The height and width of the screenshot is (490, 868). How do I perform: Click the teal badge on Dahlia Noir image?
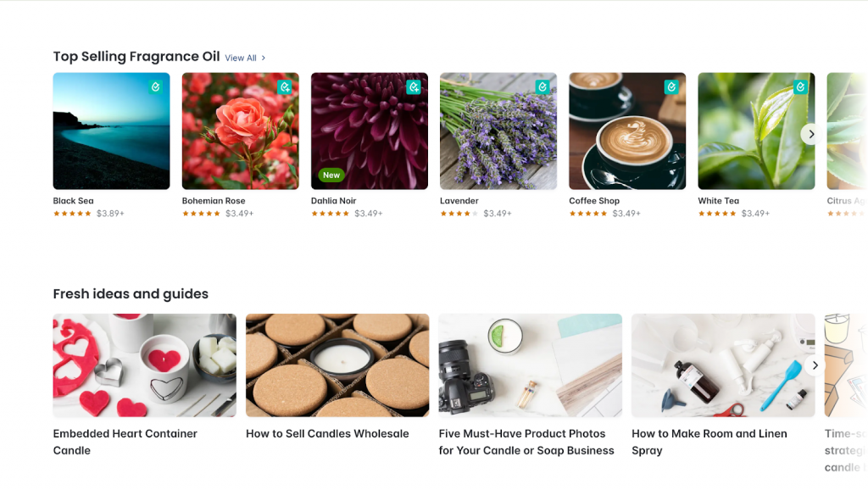click(x=414, y=86)
